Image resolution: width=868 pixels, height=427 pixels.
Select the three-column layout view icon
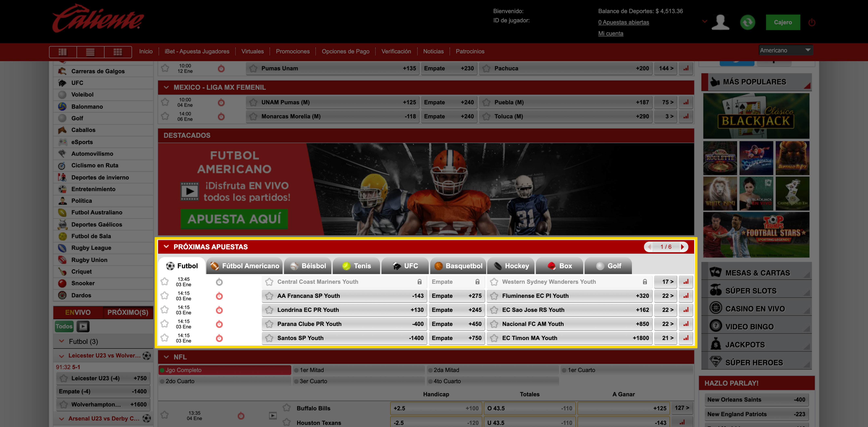click(63, 52)
